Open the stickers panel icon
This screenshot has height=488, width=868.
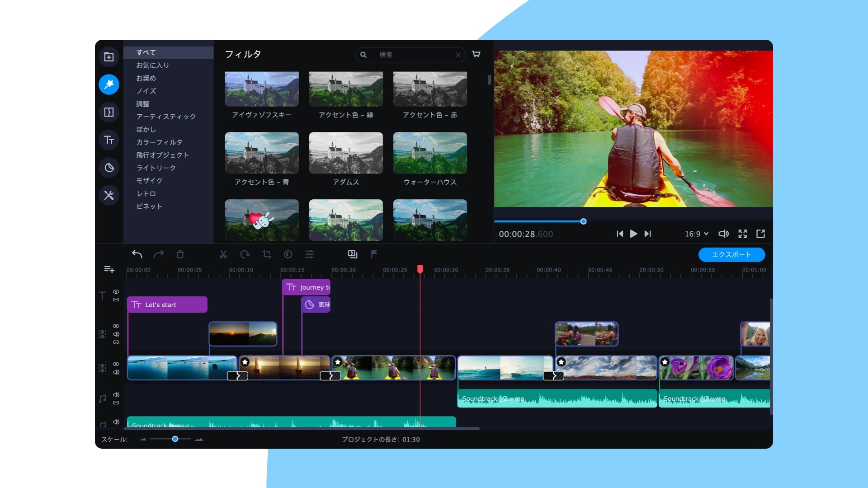click(x=109, y=168)
